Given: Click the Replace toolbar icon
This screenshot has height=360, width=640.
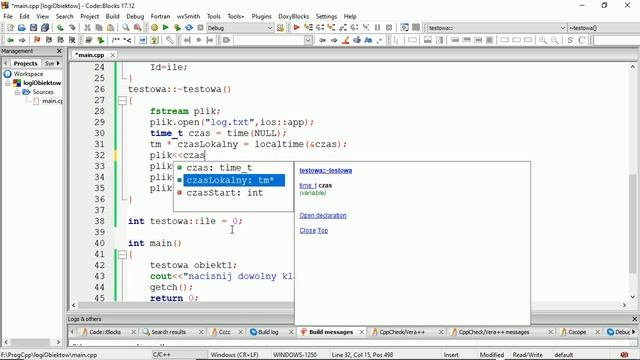Looking at the screenshot, I should coord(138,28).
